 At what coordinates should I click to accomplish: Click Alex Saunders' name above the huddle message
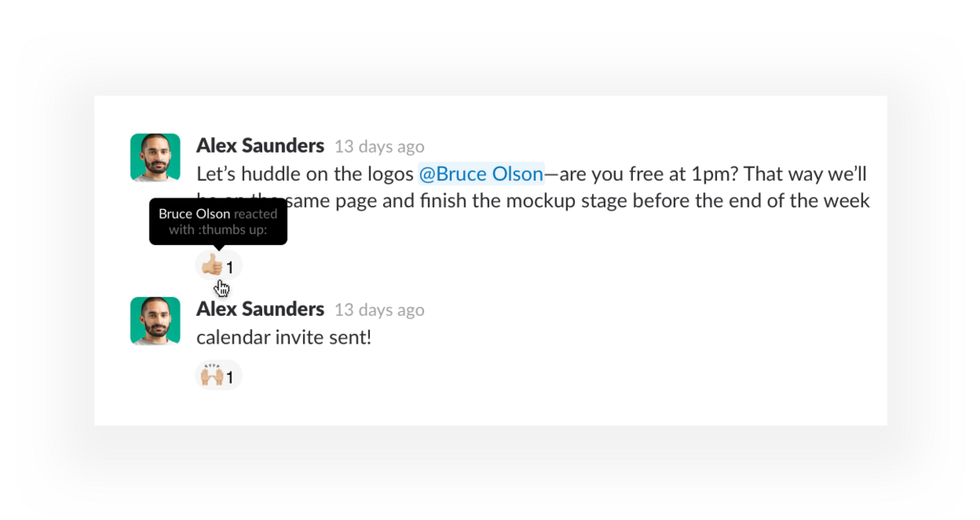(261, 146)
